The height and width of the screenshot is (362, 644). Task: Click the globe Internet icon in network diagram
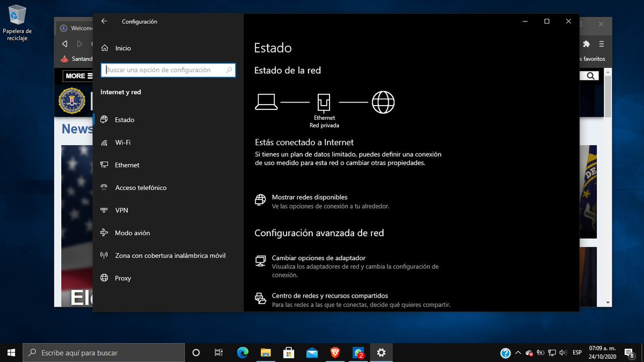point(383,102)
